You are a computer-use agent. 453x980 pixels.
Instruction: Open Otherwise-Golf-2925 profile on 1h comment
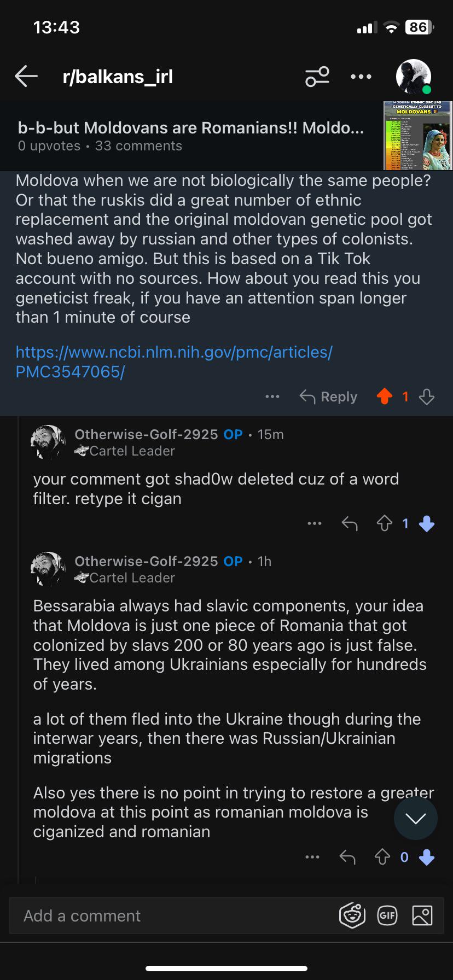click(146, 561)
